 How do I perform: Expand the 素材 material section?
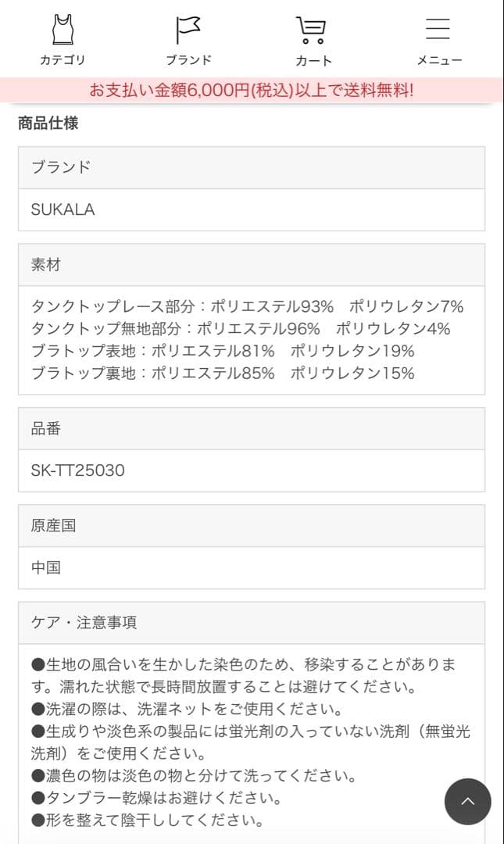click(252, 264)
